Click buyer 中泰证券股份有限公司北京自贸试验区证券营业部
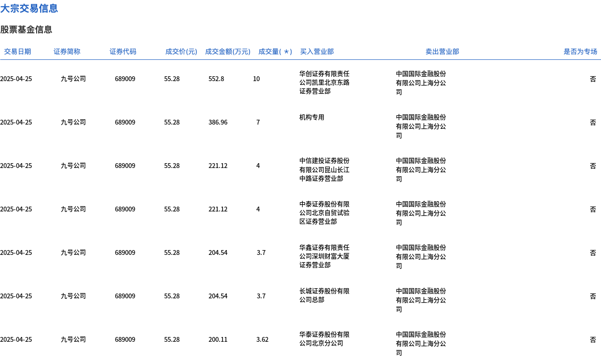 324,213
